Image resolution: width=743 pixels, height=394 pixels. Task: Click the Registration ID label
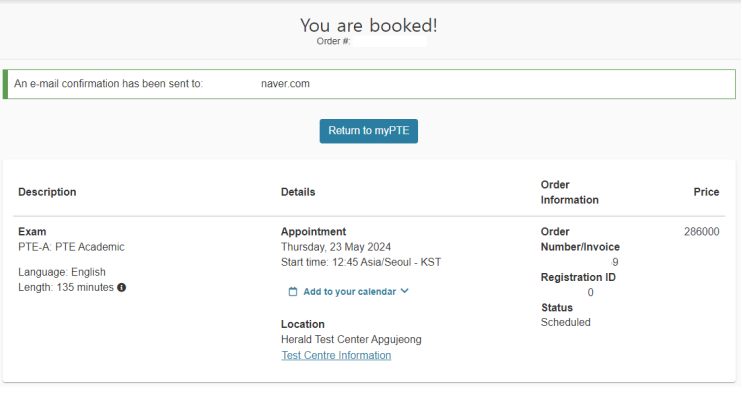[578, 277]
